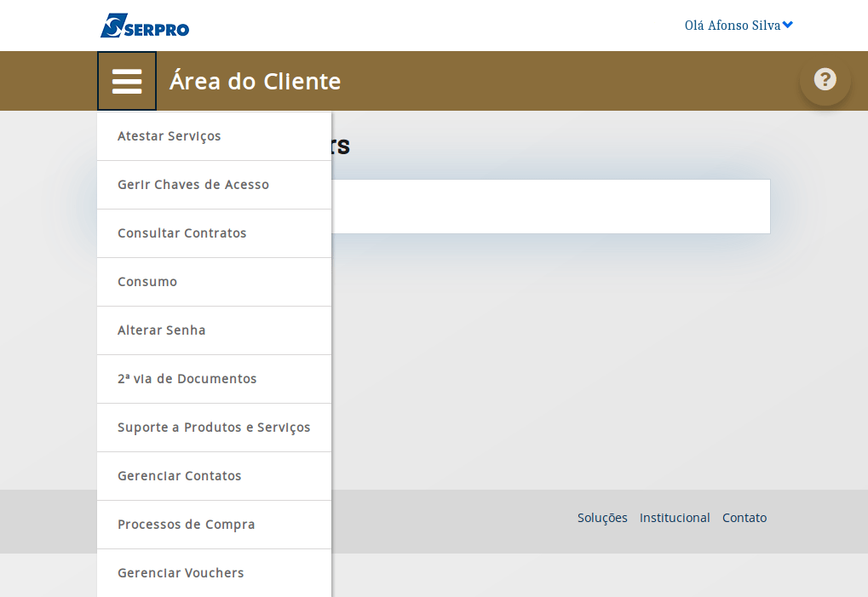The height and width of the screenshot is (597, 868).
Task: Open the help question mark icon
Action: [825, 80]
